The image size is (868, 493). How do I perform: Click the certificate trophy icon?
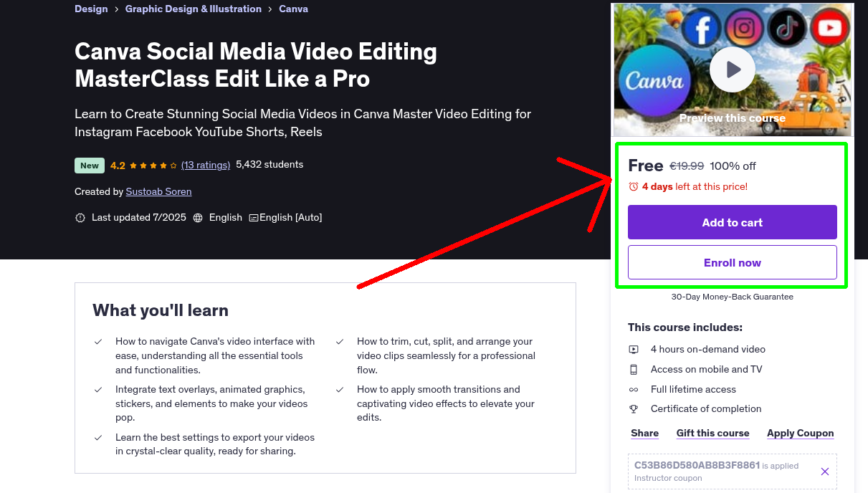pyautogui.click(x=634, y=409)
